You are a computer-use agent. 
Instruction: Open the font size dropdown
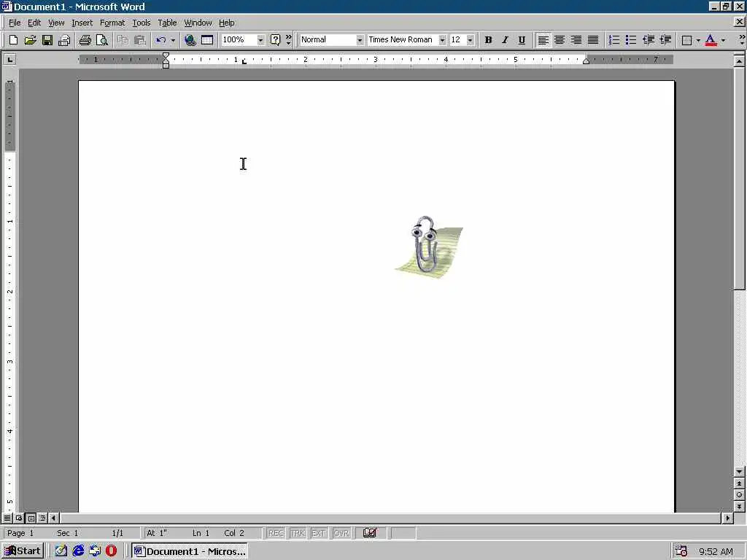[471, 40]
